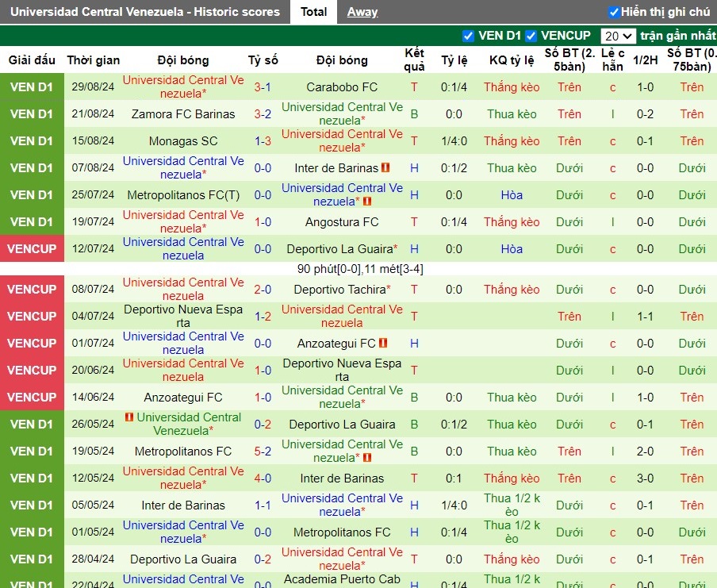This screenshot has width=717, height=588.
Task: Click result letter T on 28/04/24
Action: click(x=414, y=559)
